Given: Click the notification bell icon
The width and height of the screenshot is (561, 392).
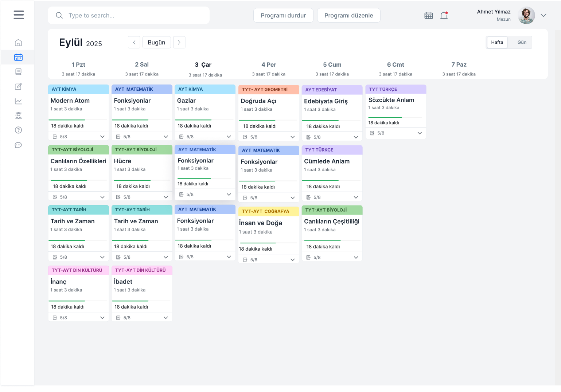Looking at the screenshot, I should tap(444, 15).
